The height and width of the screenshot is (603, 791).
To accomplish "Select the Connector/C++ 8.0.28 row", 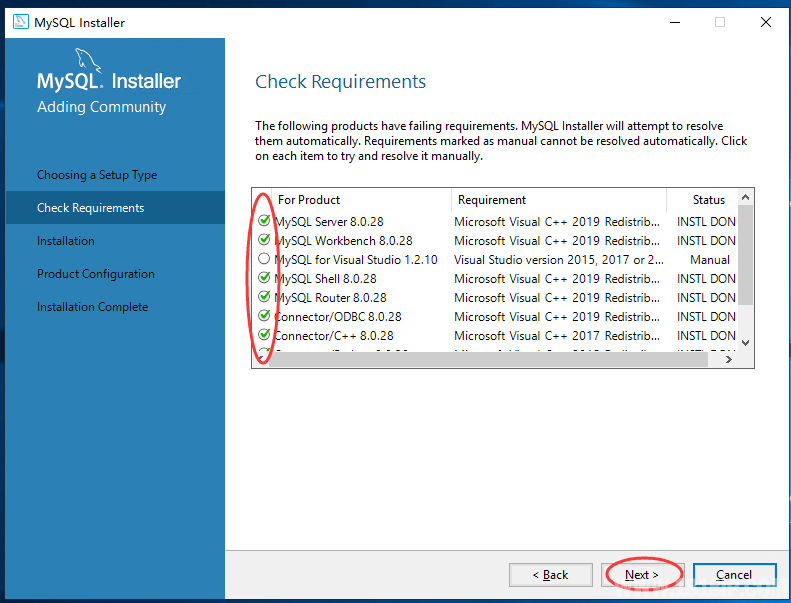I will pos(495,336).
